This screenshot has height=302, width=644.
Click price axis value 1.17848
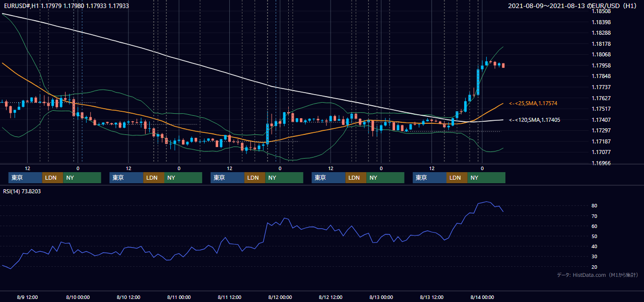(601, 77)
